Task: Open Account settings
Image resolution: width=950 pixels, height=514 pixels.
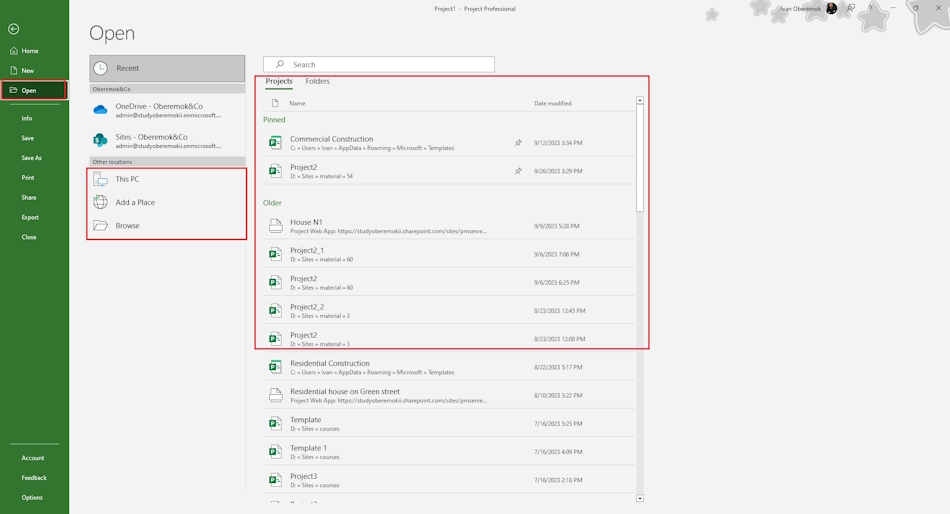Action: (x=33, y=458)
